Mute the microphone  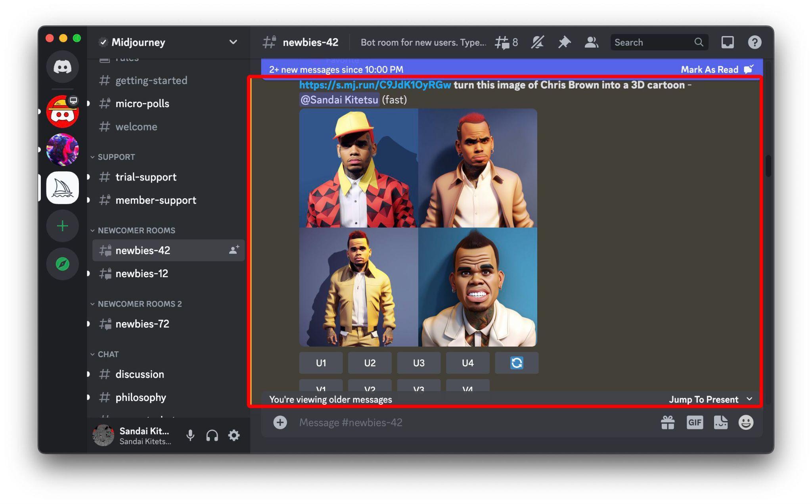[x=190, y=435]
